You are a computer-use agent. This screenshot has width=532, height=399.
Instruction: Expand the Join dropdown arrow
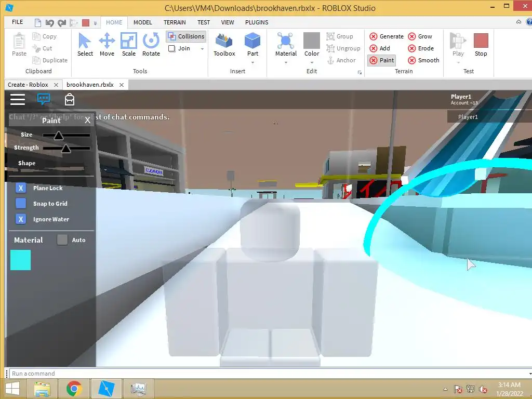pyautogui.click(x=202, y=49)
